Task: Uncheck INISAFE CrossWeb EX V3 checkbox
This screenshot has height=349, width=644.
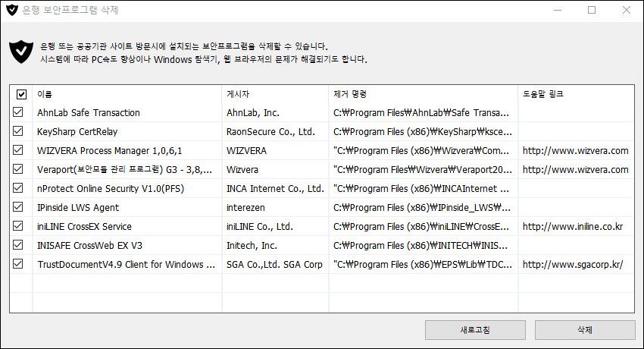Action: point(17,244)
